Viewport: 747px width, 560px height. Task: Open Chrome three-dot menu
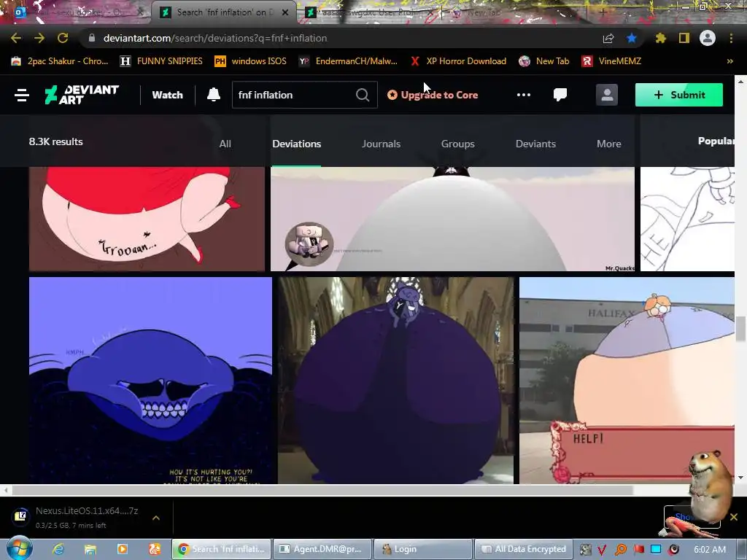coord(731,38)
